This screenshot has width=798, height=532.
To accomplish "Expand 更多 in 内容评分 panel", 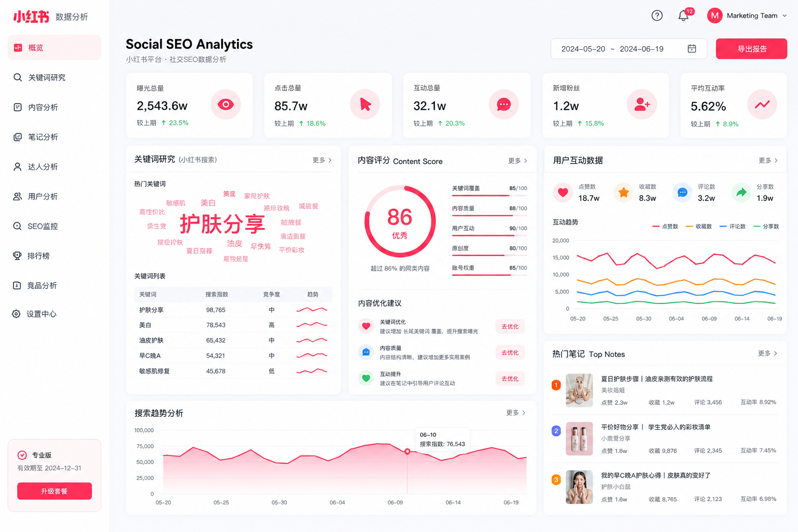I will (517, 161).
